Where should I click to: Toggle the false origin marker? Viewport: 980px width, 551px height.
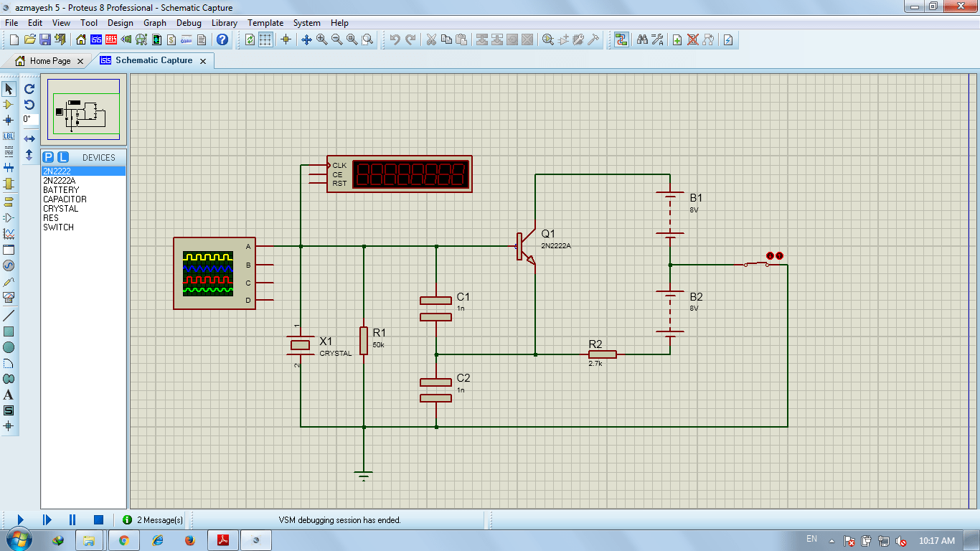286,39
